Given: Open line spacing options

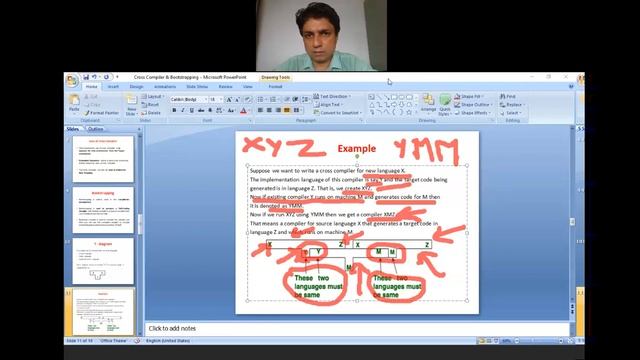Looking at the screenshot, I should coord(304,100).
